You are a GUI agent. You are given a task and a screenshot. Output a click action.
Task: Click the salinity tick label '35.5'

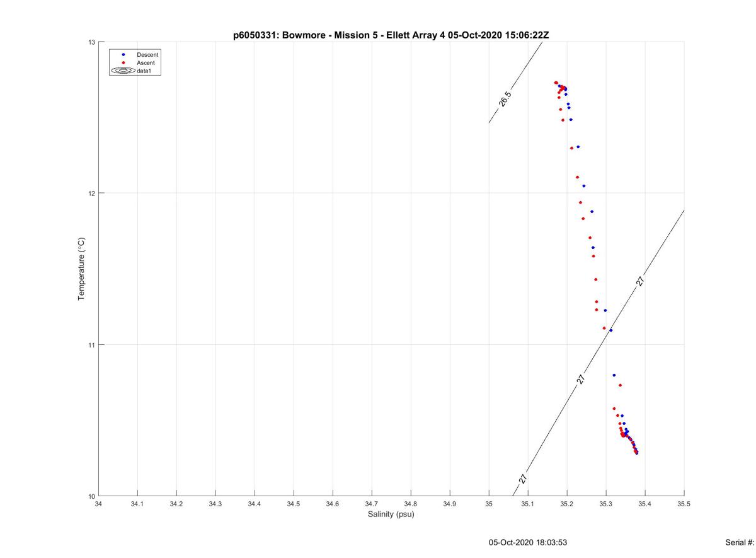pyautogui.click(x=684, y=504)
